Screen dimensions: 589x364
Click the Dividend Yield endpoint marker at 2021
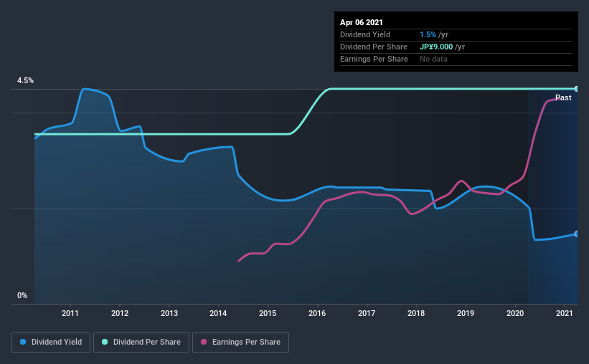(576, 234)
